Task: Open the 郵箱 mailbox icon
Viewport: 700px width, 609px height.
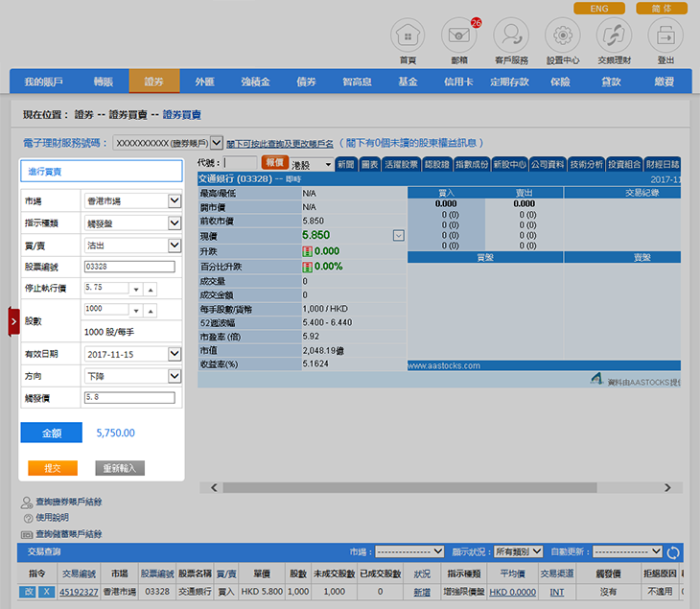Action: 459,36
